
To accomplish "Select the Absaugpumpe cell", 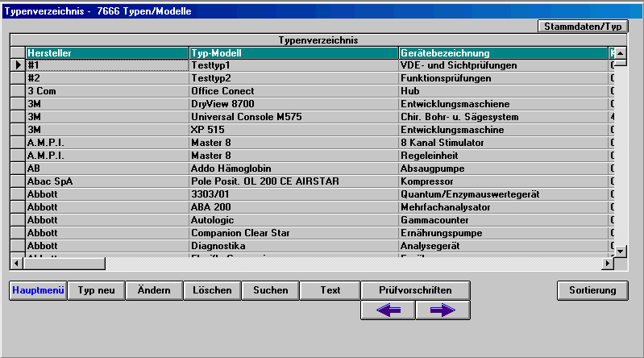I will point(503,168).
